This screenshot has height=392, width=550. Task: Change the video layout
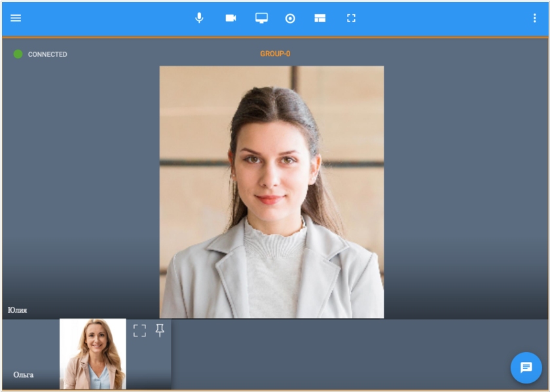[x=320, y=18]
